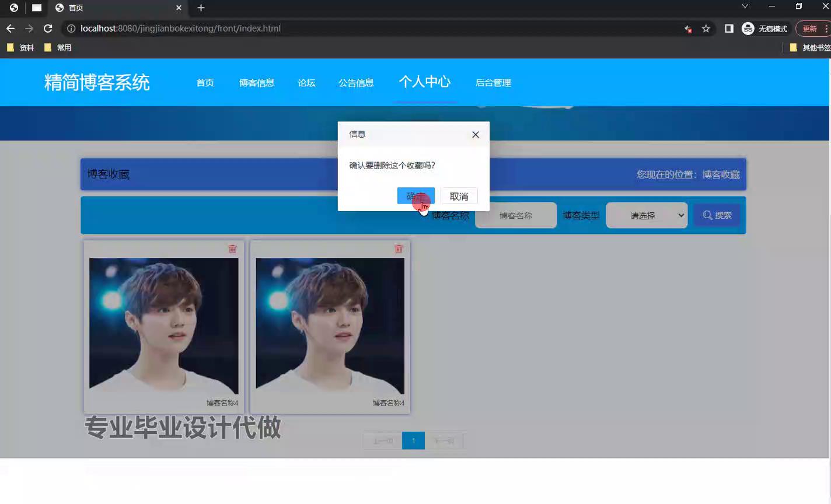Click the trash icon on second blog card
The image size is (831, 504).
click(x=399, y=249)
